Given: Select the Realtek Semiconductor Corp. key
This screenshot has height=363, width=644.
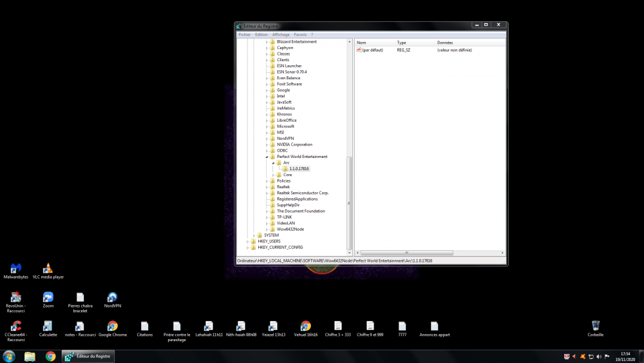Looking at the screenshot, I should click(303, 193).
